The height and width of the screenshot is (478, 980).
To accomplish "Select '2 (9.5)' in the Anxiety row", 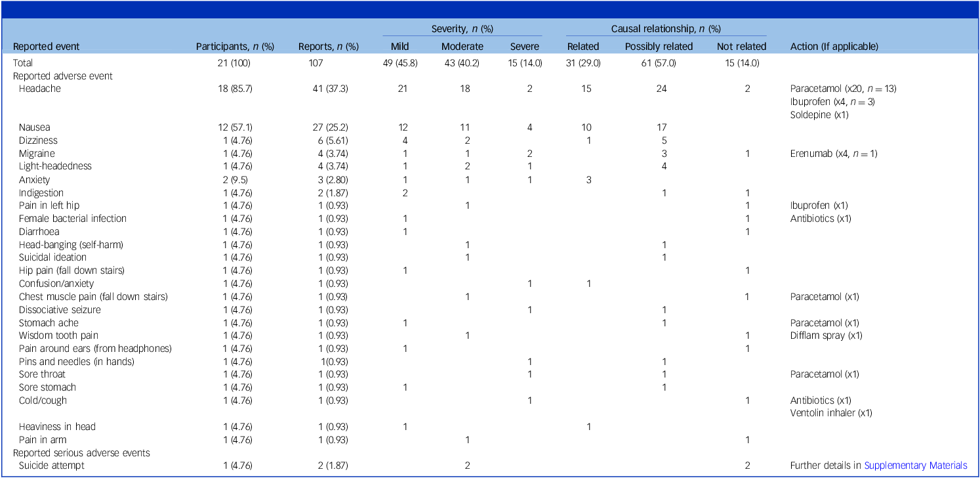I will click(x=235, y=179).
